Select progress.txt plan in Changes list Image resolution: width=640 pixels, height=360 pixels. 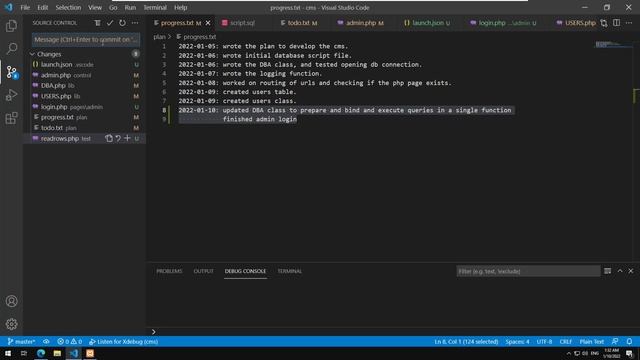click(x=85, y=117)
